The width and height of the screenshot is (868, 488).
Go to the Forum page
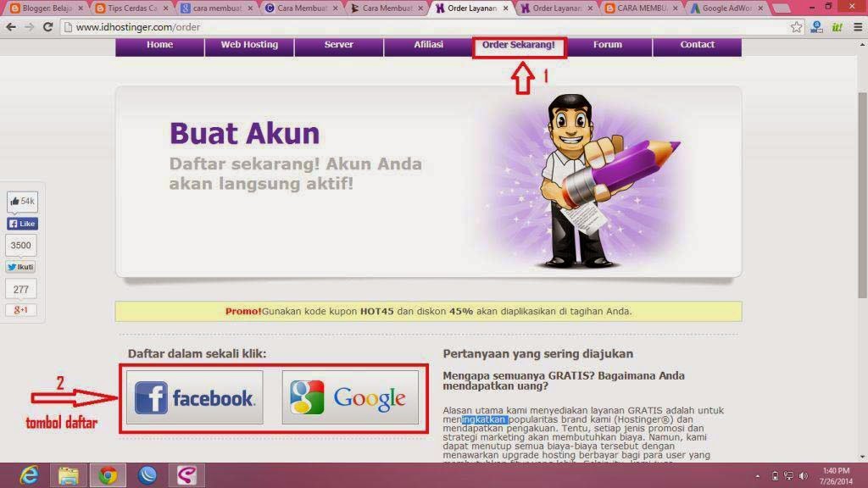pyautogui.click(x=607, y=45)
